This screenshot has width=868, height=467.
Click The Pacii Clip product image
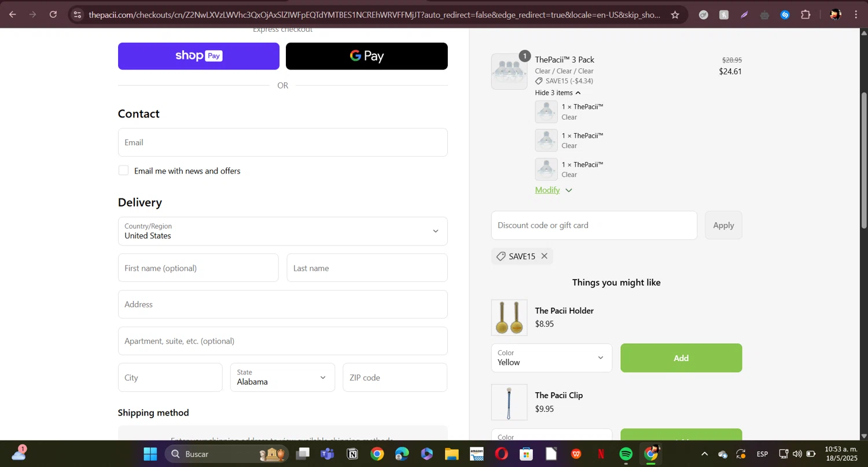pos(509,402)
